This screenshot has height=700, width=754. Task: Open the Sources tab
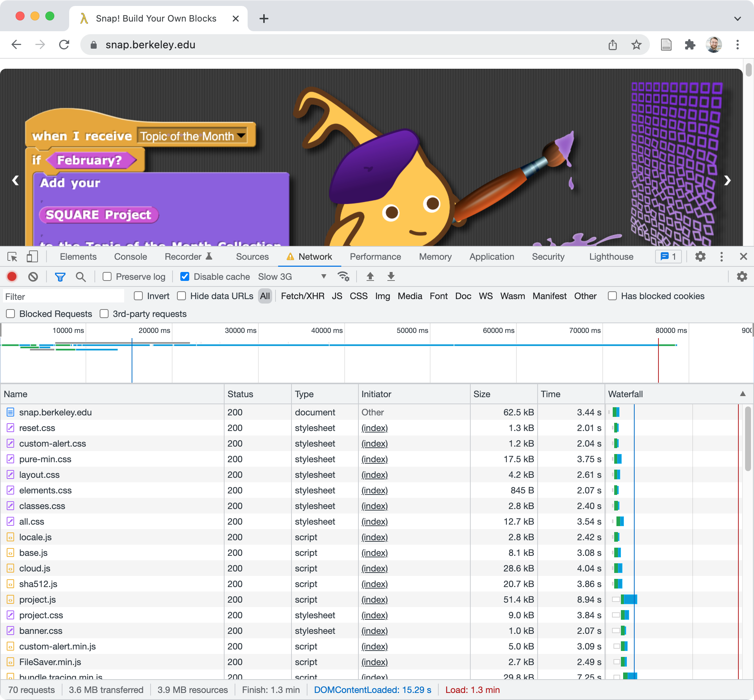point(252,256)
